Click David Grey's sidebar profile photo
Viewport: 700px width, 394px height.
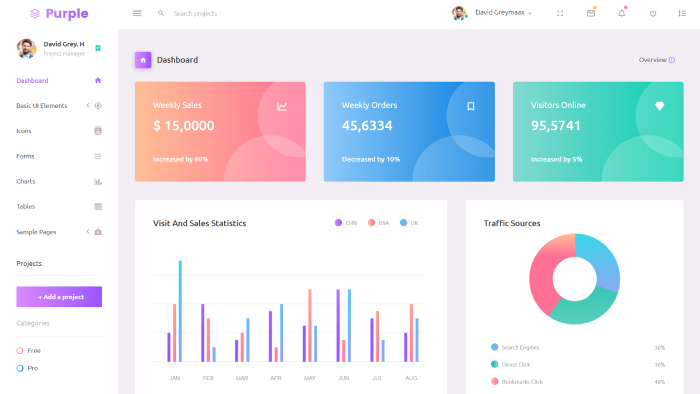pyautogui.click(x=26, y=48)
